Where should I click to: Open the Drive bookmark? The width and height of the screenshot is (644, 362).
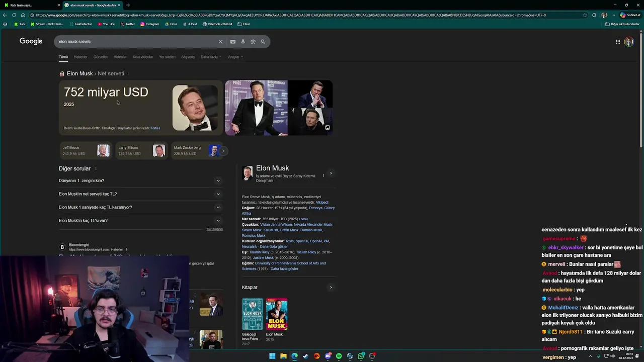click(171, 24)
